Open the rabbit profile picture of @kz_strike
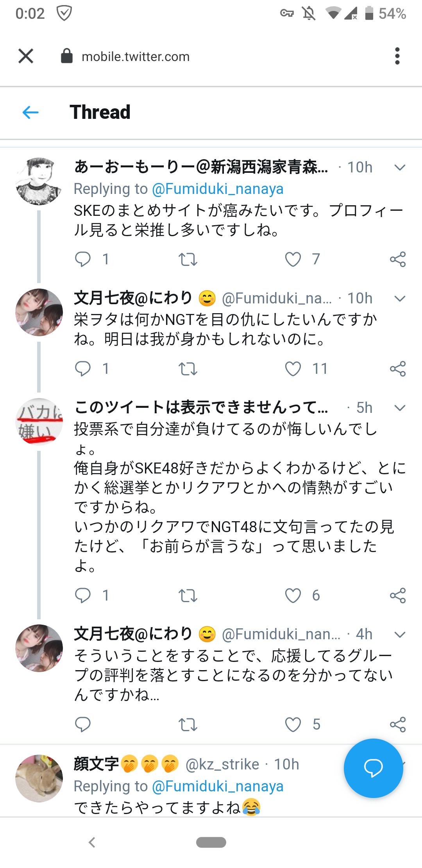 click(39, 778)
